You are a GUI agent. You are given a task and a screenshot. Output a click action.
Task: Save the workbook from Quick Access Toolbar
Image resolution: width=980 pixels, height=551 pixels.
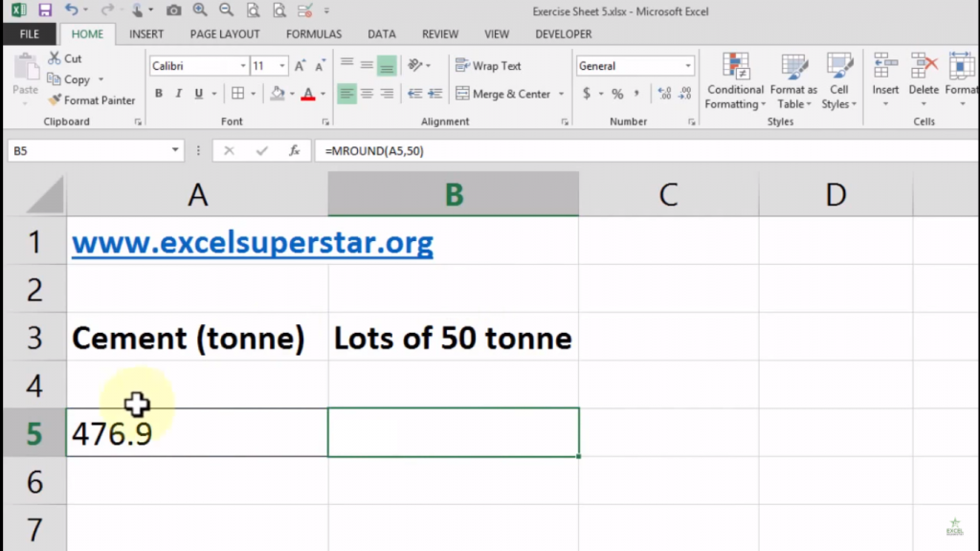tap(45, 10)
